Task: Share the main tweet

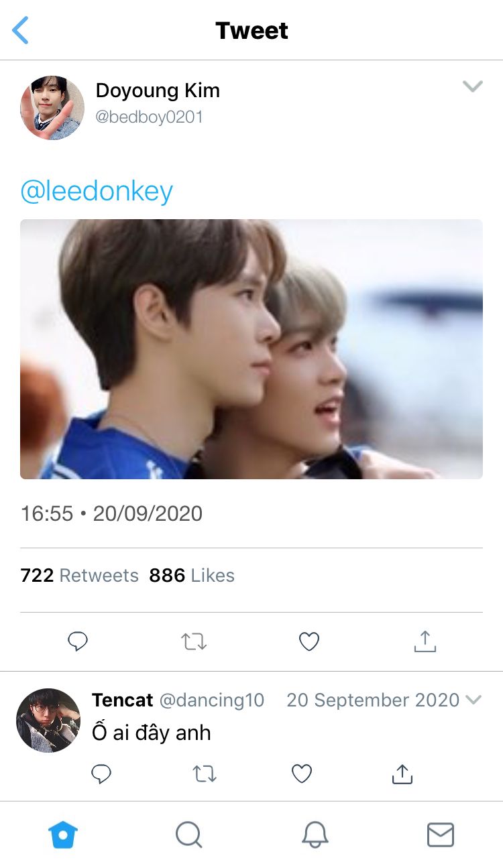Action: pyautogui.click(x=425, y=641)
